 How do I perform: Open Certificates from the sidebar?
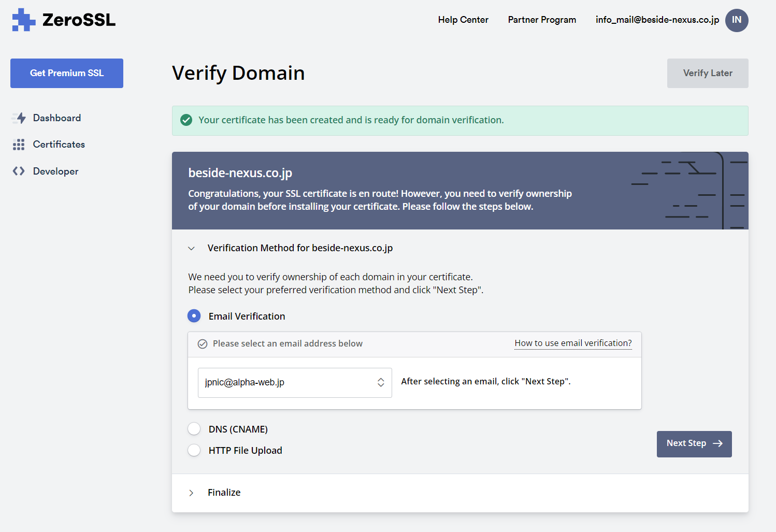[59, 144]
